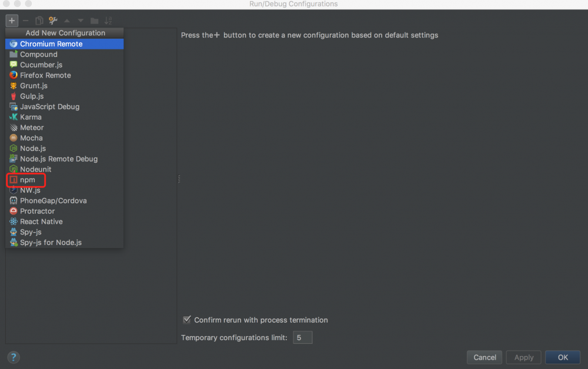Edit the temporary configurations limit field
The height and width of the screenshot is (369, 588).
[302, 337]
